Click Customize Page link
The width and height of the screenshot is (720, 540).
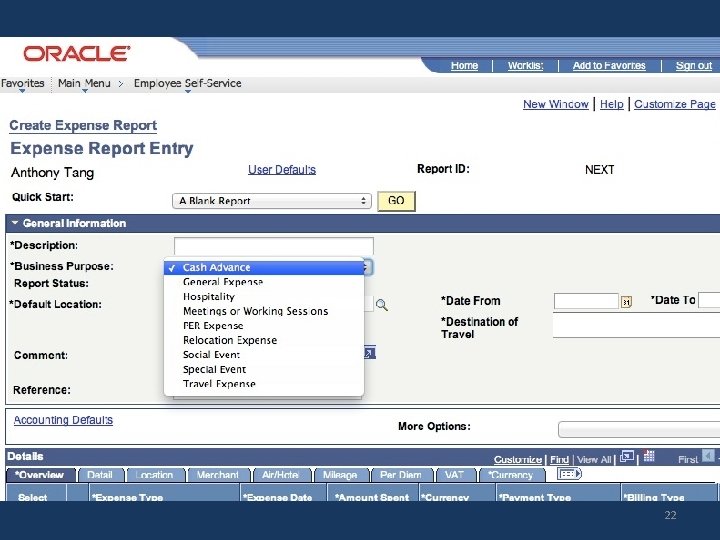pyautogui.click(x=675, y=104)
